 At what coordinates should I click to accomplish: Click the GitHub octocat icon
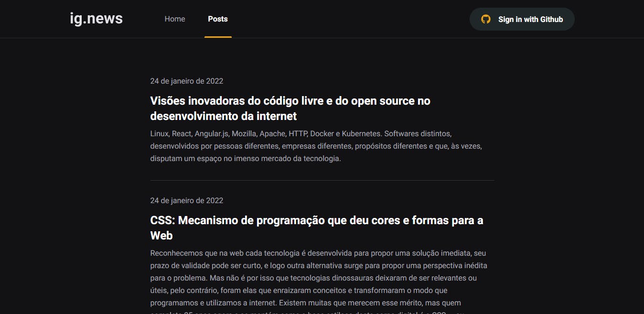(486, 19)
